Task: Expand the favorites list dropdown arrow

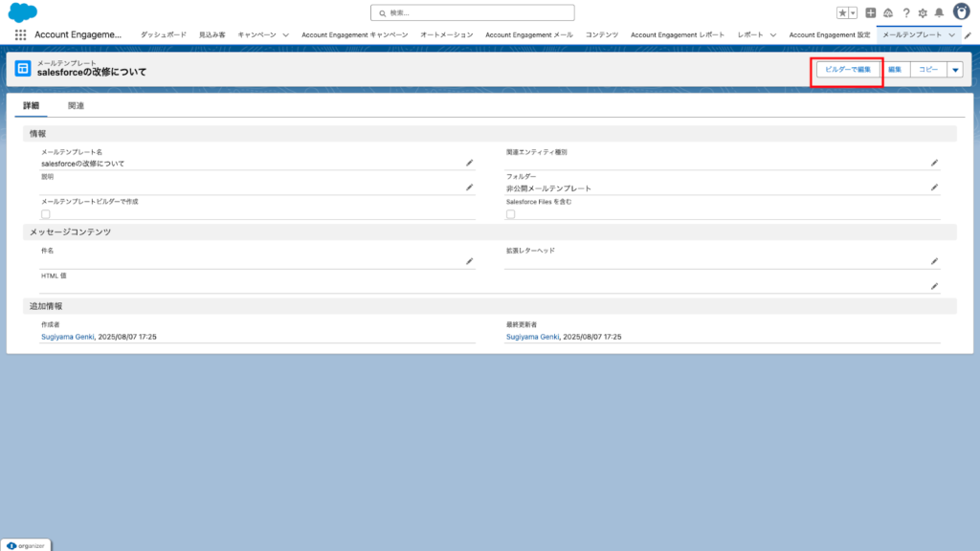Action: click(853, 12)
